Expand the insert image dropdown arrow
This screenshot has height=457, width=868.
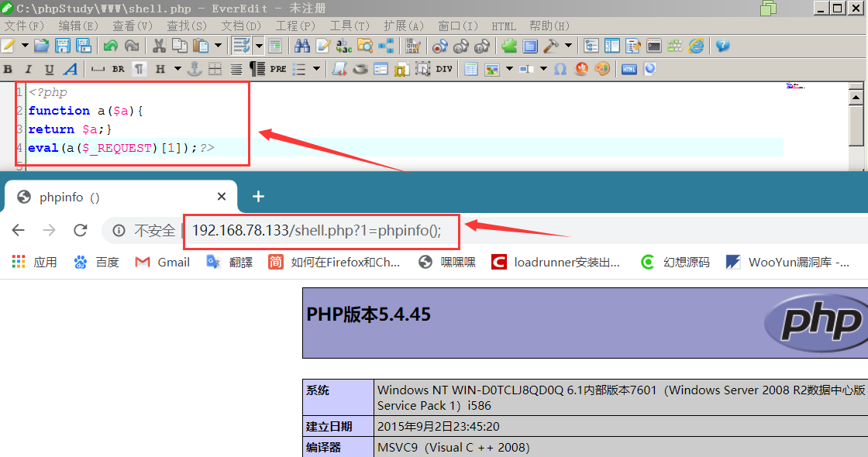509,69
